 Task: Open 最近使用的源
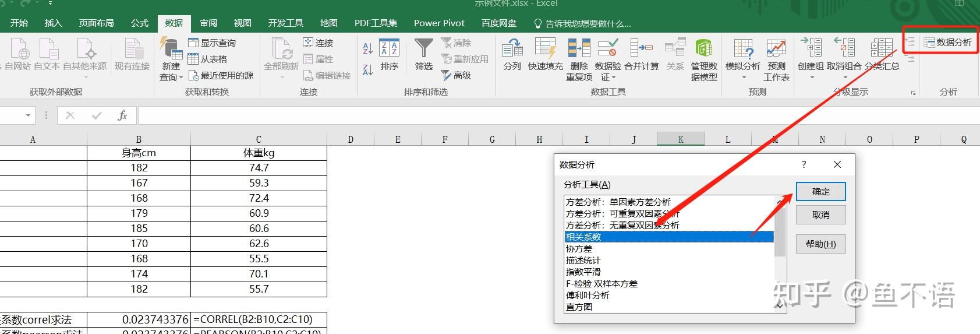[x=221, y=75]
